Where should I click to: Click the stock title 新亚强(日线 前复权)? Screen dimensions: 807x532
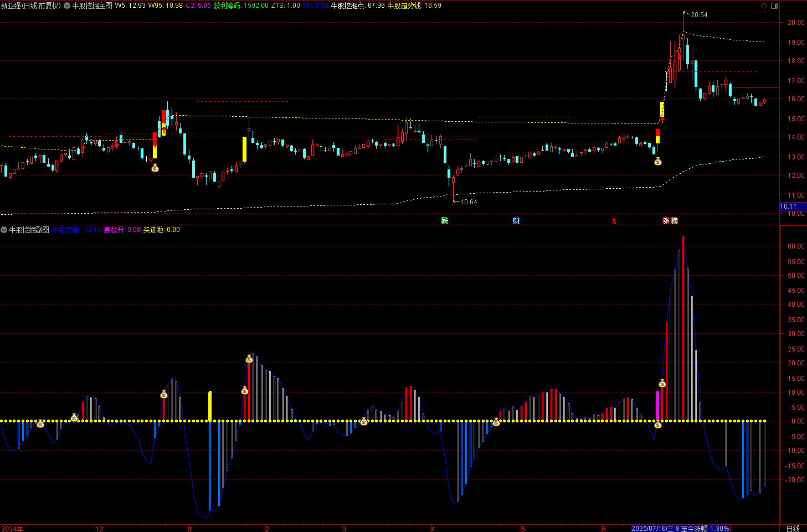point(30,6)
